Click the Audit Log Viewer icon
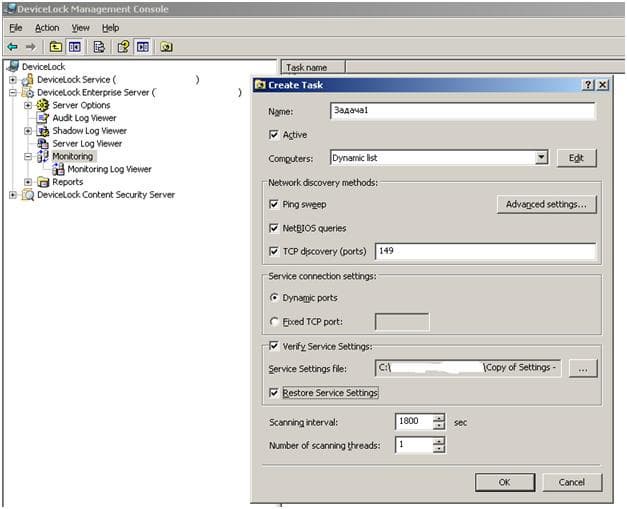Screen dimensions: 627x509 point(43,118)
